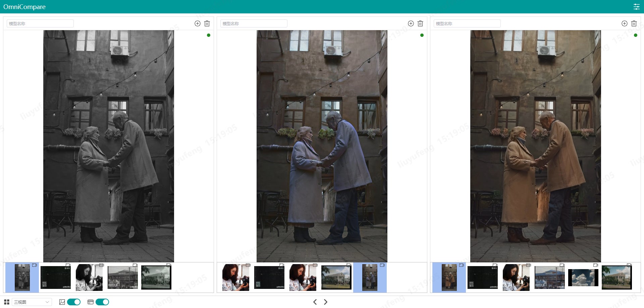The width and height of the screenshot is (644, 308).
Task: Open the 三视图 view mode dropdown
Action: pyautogui.click(x=32, y=302)
